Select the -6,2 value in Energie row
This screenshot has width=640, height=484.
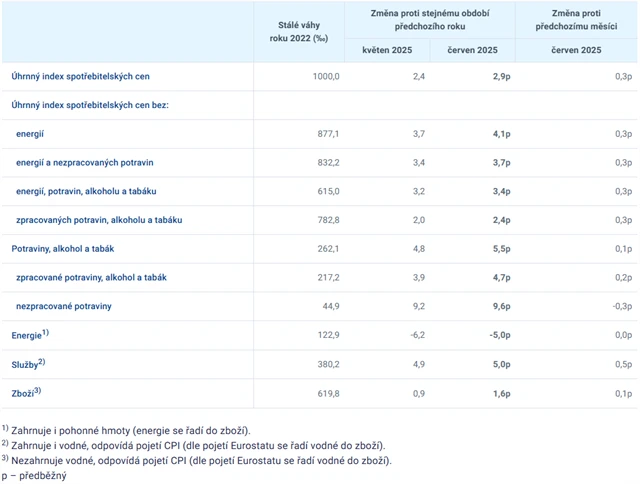[x=417, y=334]
